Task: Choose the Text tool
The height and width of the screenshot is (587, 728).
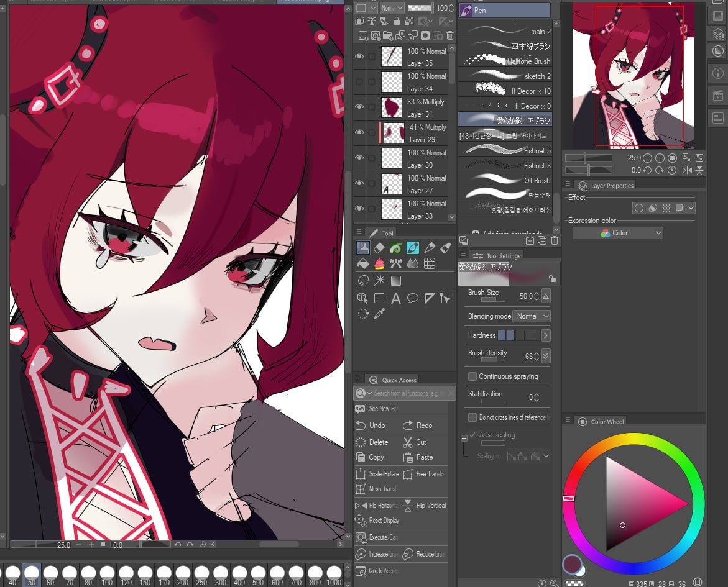Action: tap(396, 298)
